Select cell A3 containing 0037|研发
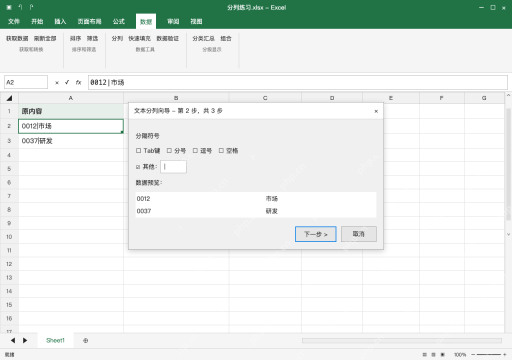Image resolution: width=512 pixels, height=360 pixels. 71,141
